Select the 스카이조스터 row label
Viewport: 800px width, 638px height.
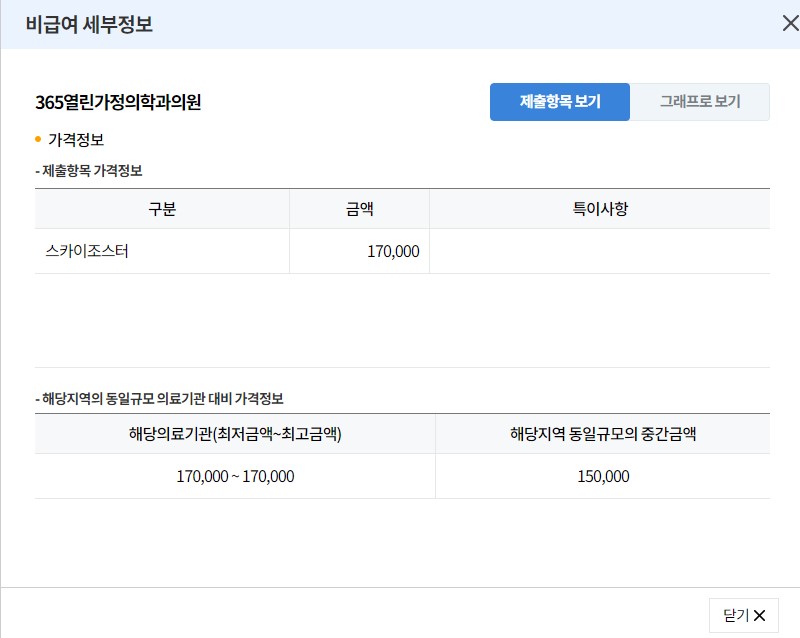point(87,251)
